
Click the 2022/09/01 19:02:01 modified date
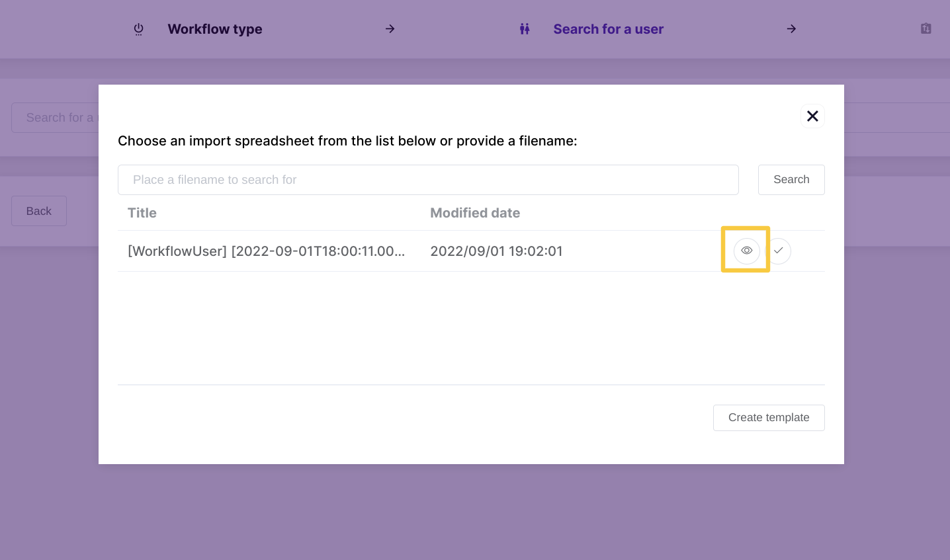496,251
